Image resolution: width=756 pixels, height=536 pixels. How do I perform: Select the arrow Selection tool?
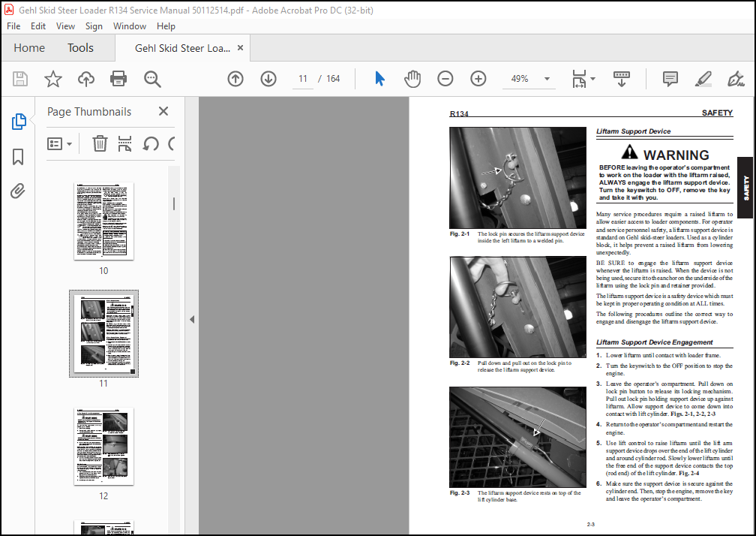[380, 79]
